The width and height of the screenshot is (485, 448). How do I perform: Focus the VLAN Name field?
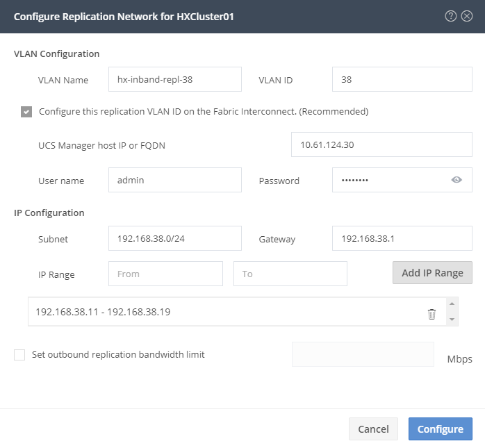point(175,79)
